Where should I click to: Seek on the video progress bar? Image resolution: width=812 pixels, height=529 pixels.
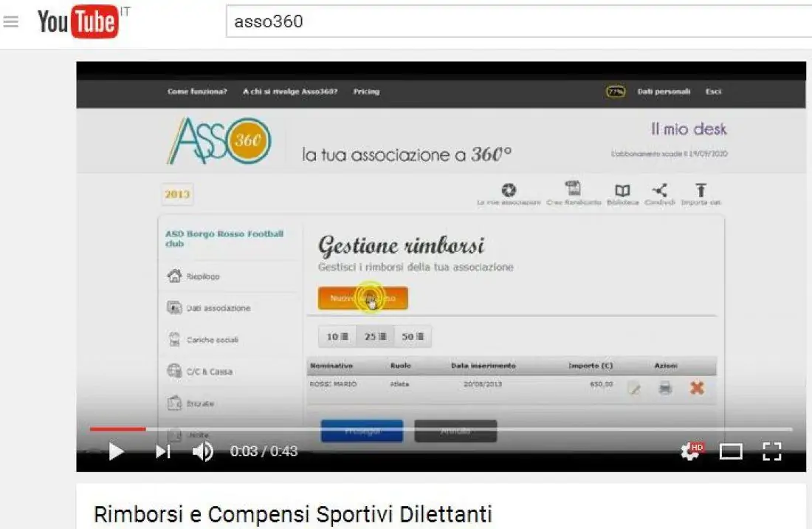pyautogui.click(x=441, y=429)
